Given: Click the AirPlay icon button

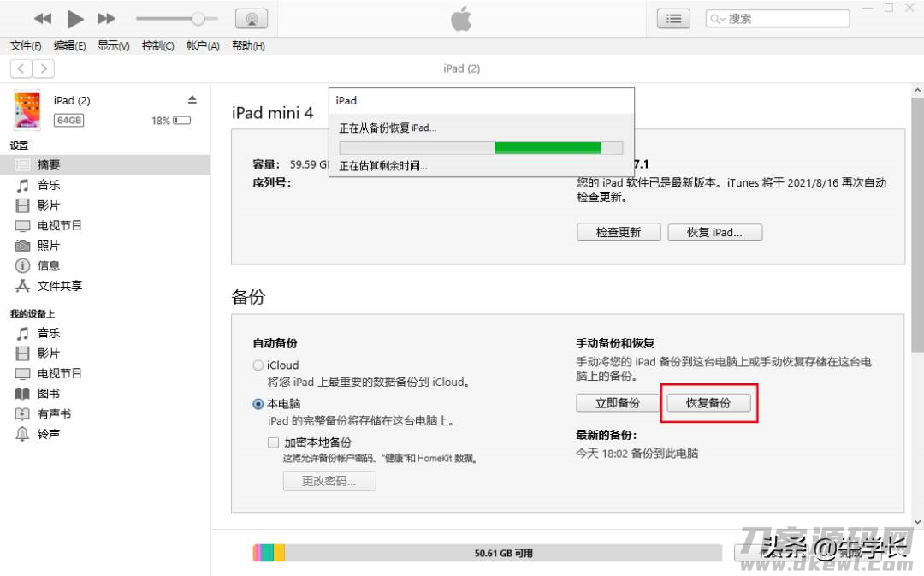Looking at the screenshot, I should coord(252,19).
